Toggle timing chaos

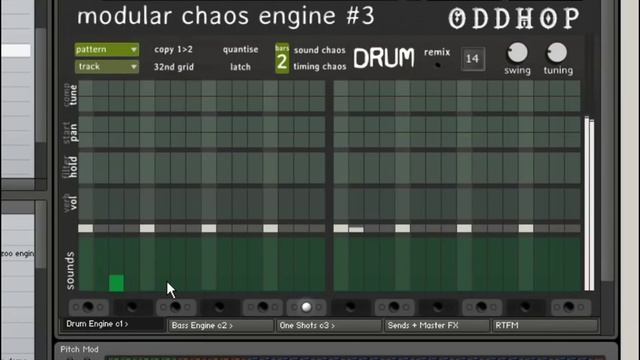point(320,67)
